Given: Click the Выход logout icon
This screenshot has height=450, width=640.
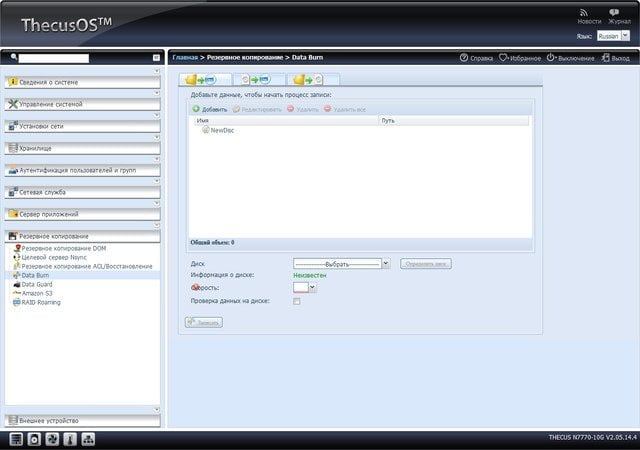Looking at the screenshot, I should click(606, 58).
